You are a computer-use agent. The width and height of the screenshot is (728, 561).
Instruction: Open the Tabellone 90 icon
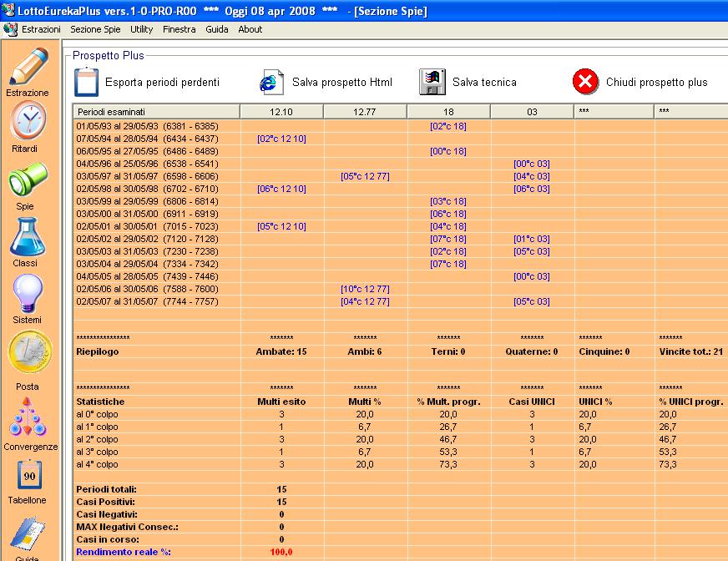(x=29, y=475)
